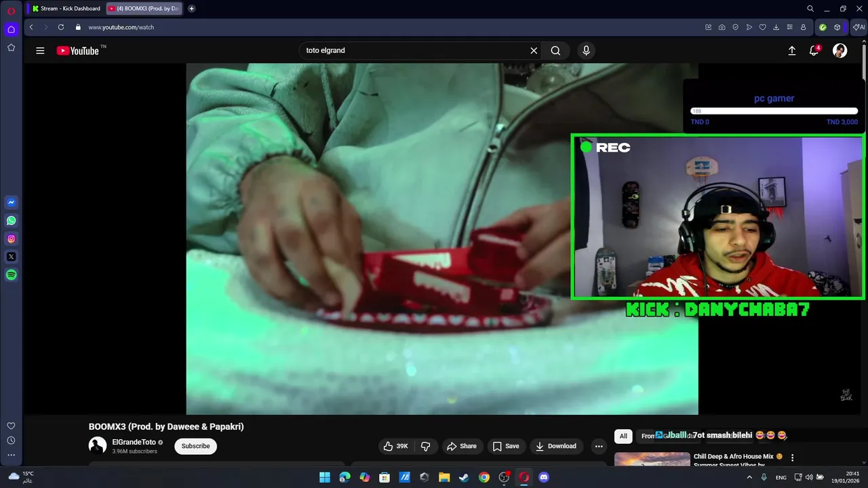The image size is (868, 488).
Task: Open the YouTube guide hamburger menu
Action: click(x=40, y=51)
